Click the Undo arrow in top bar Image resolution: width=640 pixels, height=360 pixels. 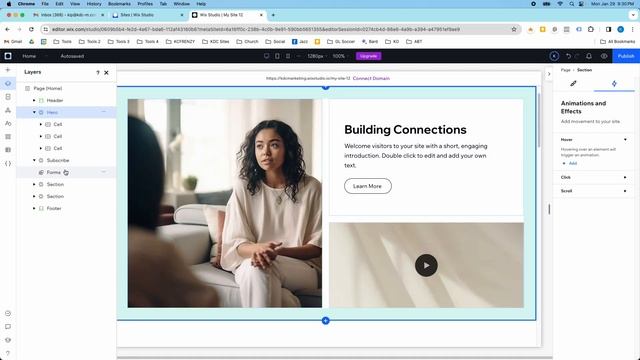click(568, 56)
